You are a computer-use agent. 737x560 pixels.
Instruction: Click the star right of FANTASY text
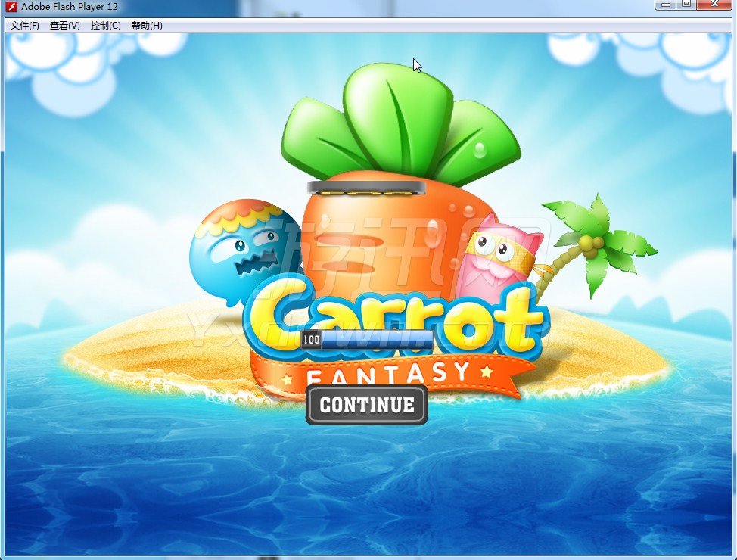point(486,372)
